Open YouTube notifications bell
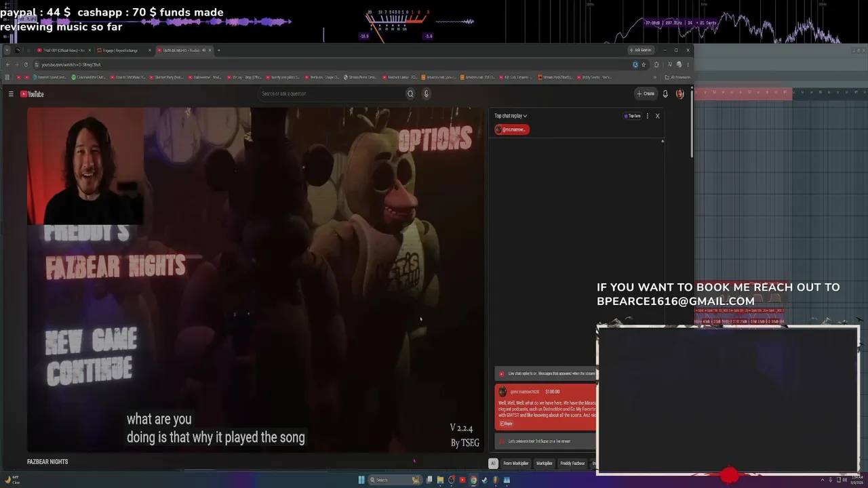 pos(665,94)
